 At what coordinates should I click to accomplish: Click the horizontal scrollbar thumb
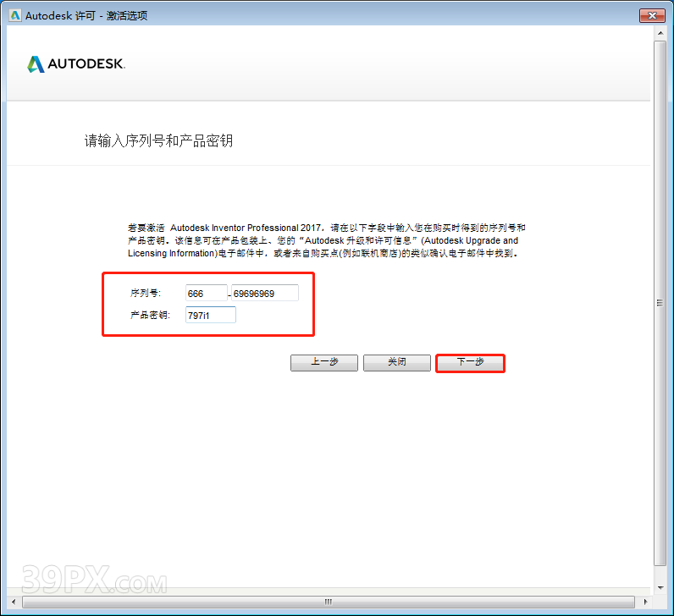click(x=329, y=602)
